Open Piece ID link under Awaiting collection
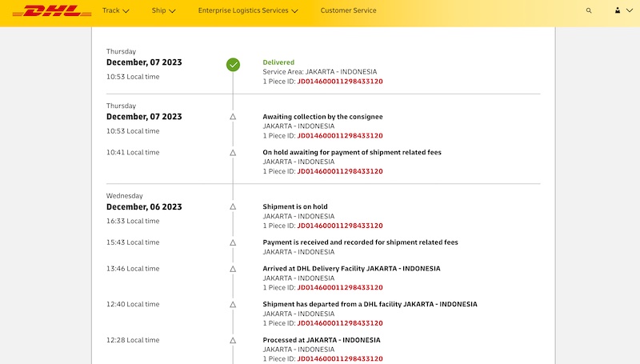Screen dimensions: 640x364 (x=340, y=135)
